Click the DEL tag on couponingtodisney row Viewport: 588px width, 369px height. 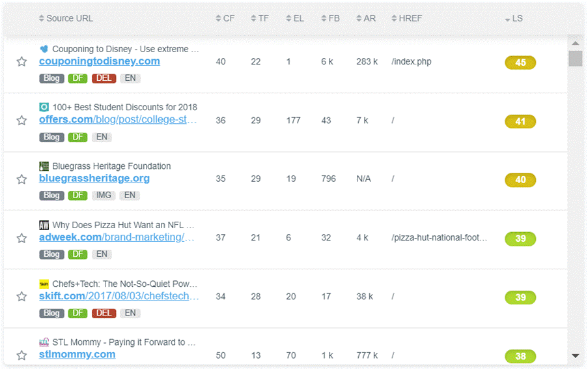[104, 78]
